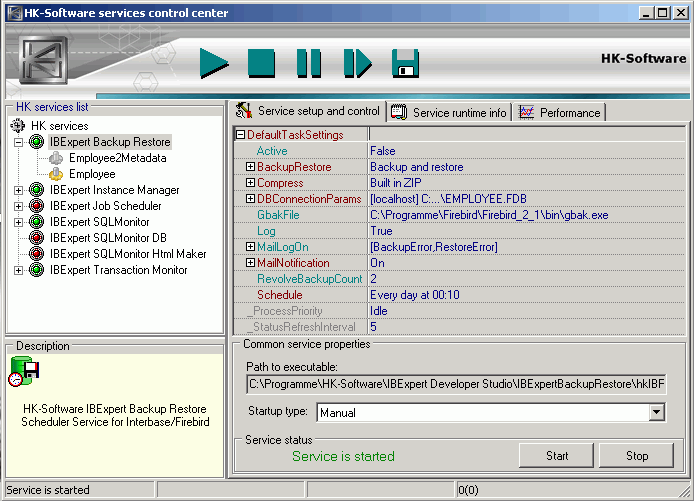Click the Restart (bar and play) toolbar icon
The width and height of the screenshot is (694, 501).
coord(357,63)
